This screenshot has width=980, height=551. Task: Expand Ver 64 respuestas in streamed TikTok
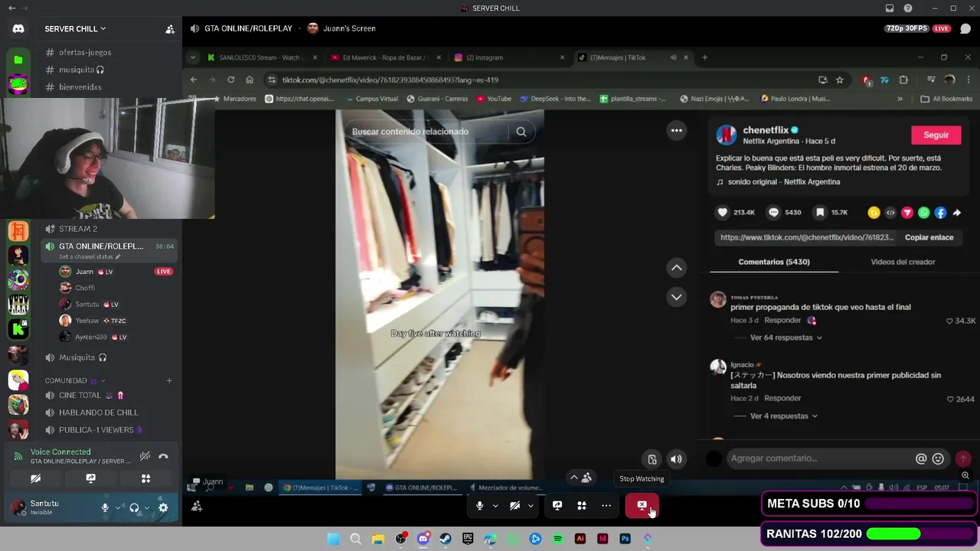786,337
